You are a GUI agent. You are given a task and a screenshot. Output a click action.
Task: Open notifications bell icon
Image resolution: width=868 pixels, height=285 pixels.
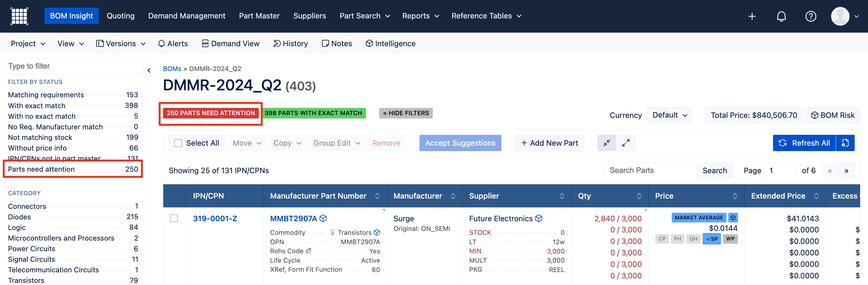pos(781,16)
